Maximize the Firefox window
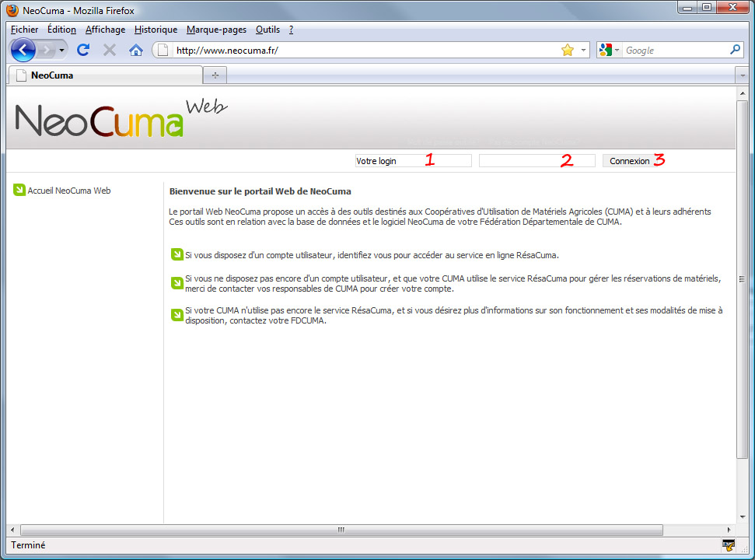Viewport: 755px width, 560px height. [x=706, y=7]
